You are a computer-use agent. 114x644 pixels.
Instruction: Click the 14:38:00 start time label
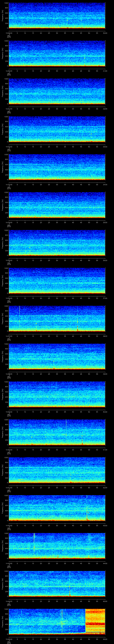[9, 374]
